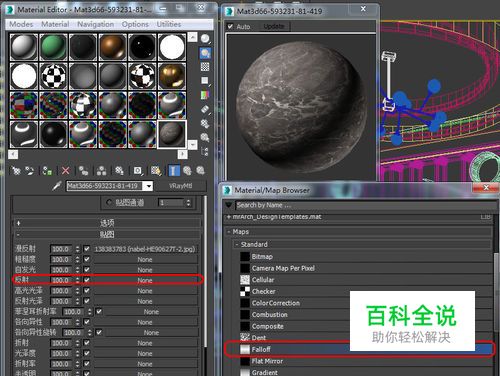Select the green sphere material slot
The height and width of the screenshot is (376, 500).
[53, 47]
